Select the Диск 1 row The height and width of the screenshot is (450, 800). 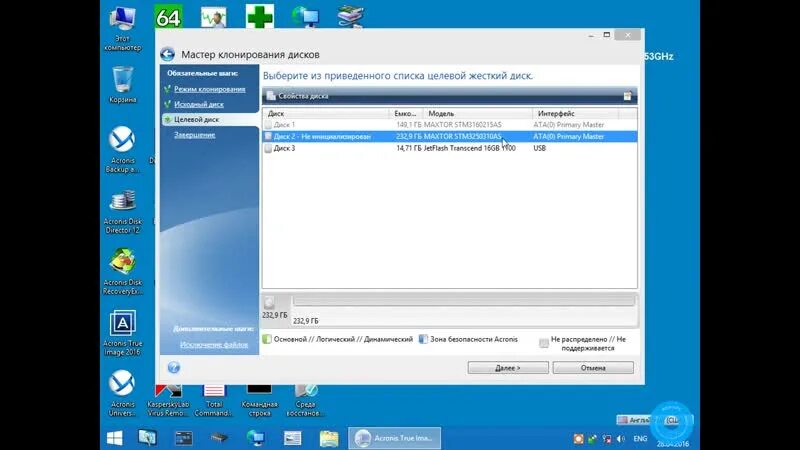coord(450,124)
